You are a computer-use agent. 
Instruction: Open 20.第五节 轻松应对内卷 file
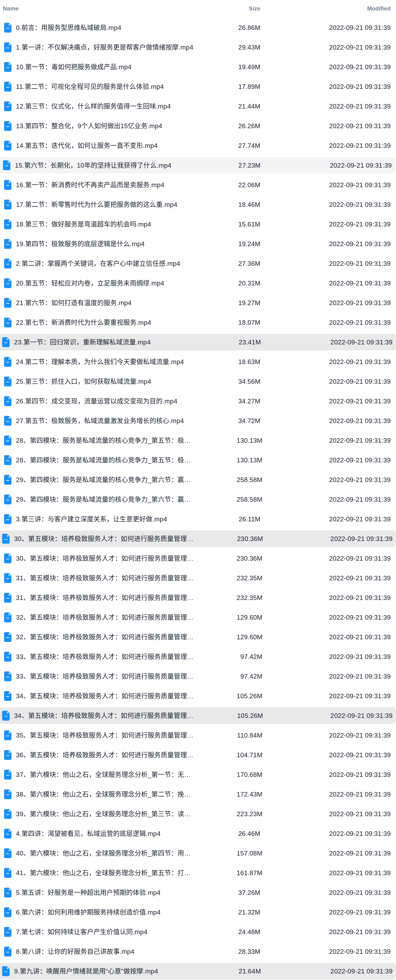point(90,283)
